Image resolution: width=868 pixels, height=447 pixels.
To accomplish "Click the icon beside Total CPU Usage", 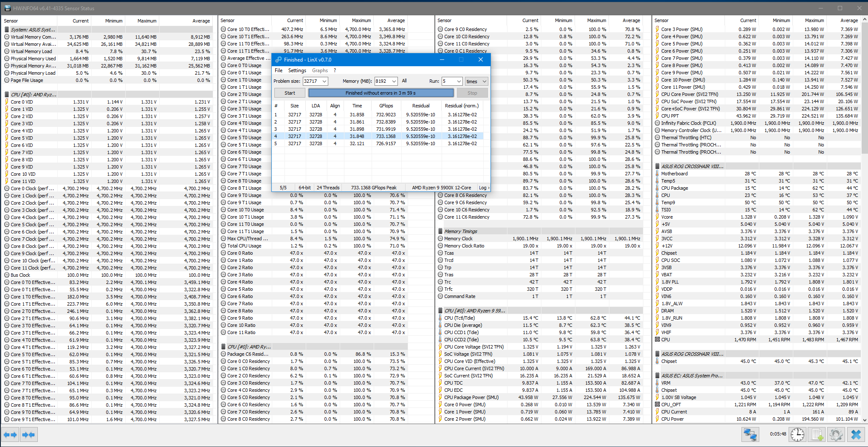I will (x=223, y=246).
